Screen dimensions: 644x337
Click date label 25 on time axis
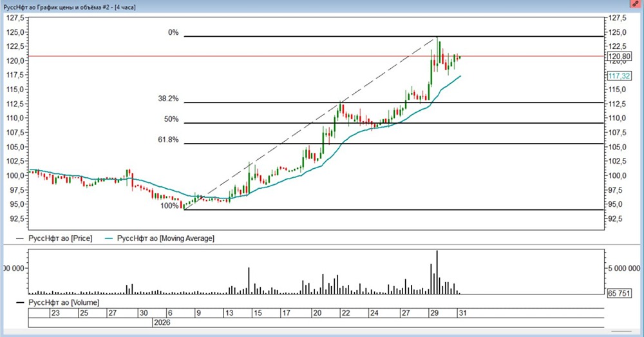(84, 313)
